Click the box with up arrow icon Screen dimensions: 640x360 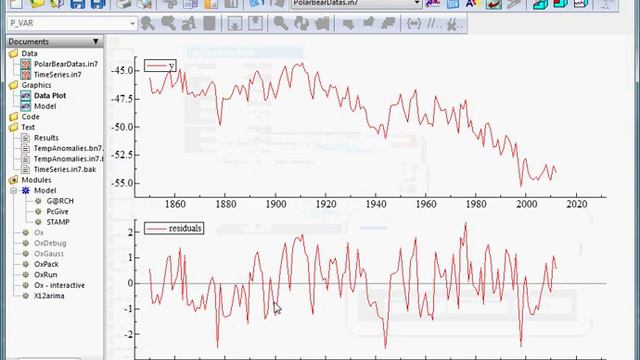(x=256, y=23)
